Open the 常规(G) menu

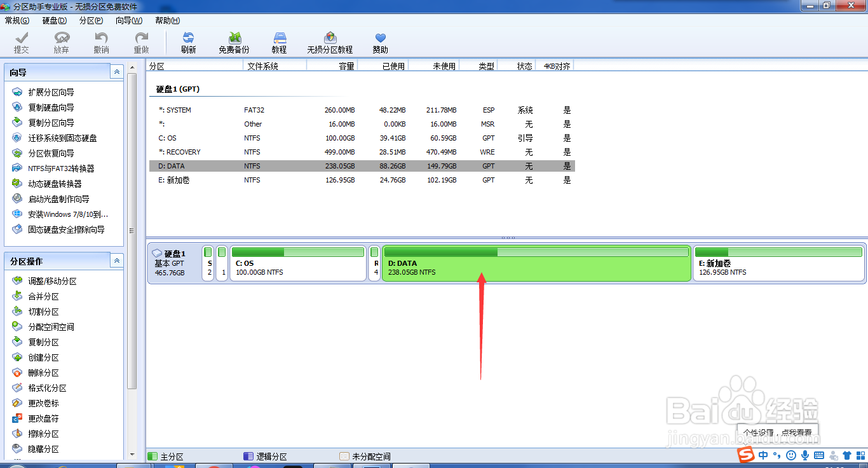point(17,20)
